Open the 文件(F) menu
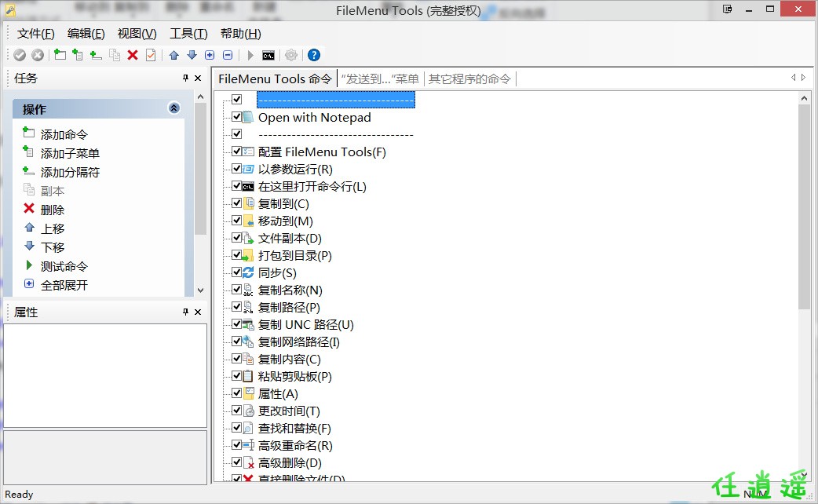Viewport: 818px width, 504px height. click(x=35, y=34)
